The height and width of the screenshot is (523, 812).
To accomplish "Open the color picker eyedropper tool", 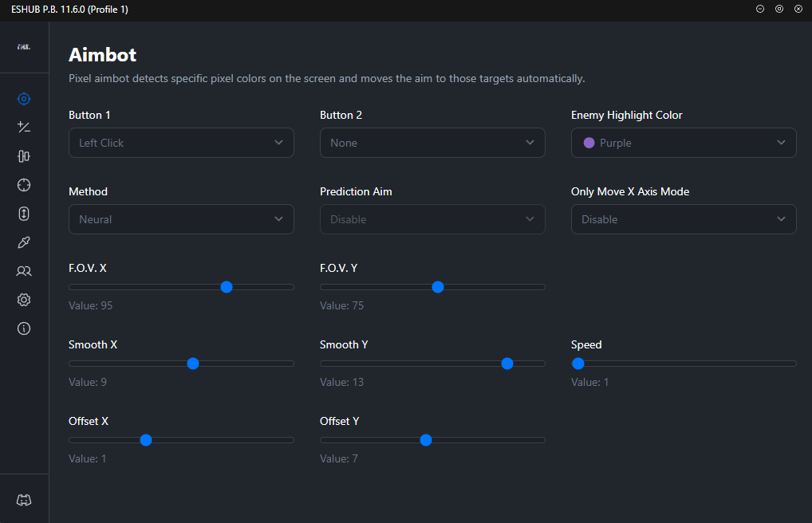I will pos(24,242).
